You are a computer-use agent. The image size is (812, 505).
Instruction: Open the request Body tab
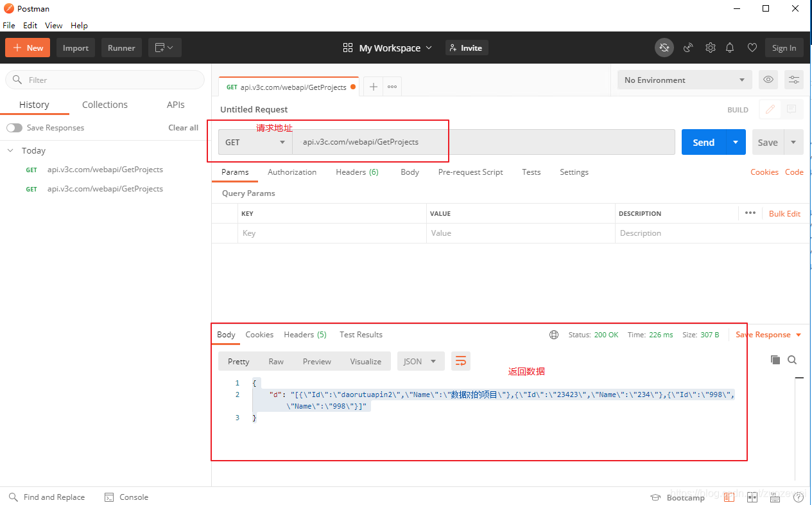(x=410, y=172)
